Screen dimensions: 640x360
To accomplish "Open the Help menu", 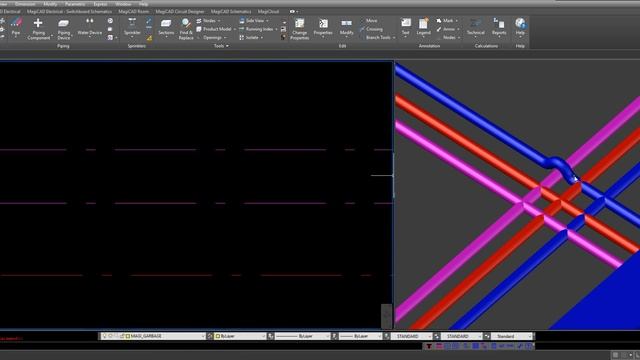I will tap(143, 4).
